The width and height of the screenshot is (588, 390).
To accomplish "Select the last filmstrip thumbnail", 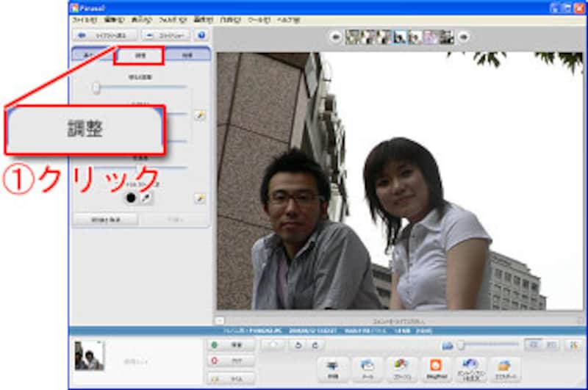I will tap(447, 37).
